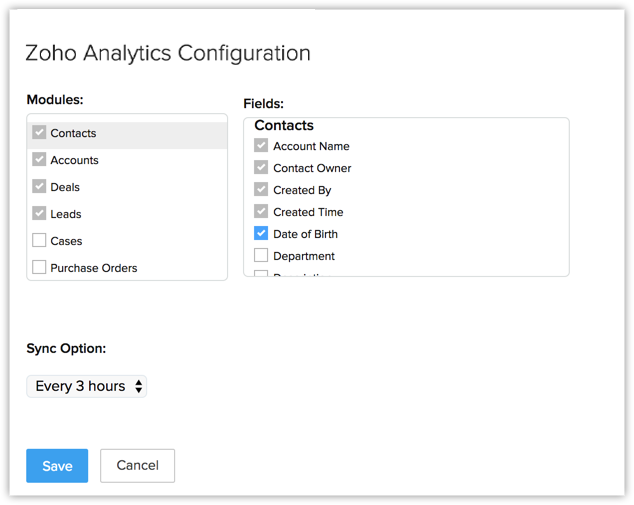Viewport: 634px width, 505px height.
Task: Toggle the Leads module checkbox
Action: tap(39, 213)
